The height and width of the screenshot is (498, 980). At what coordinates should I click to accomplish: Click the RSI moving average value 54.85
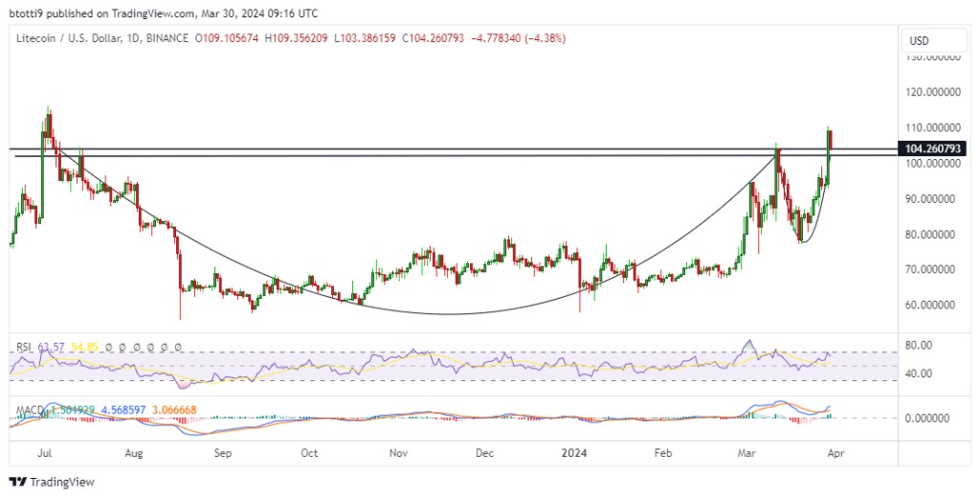coord(85,346)
